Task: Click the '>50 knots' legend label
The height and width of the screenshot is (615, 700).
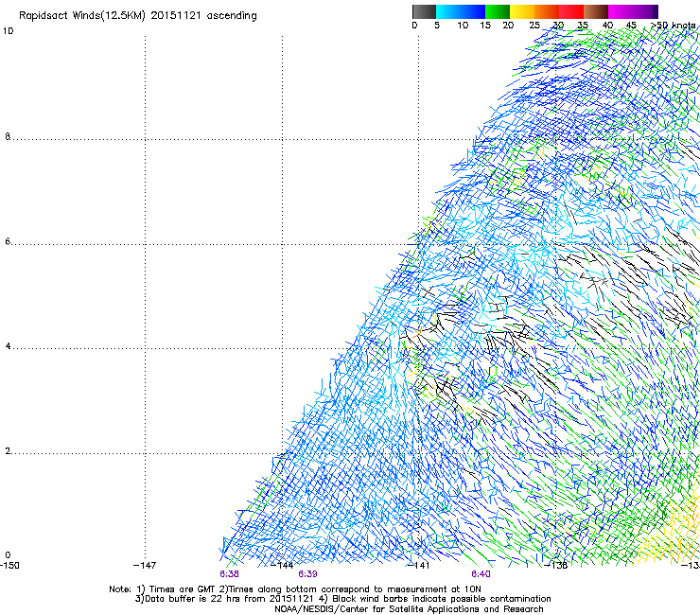Action: click(x=673, y=26)
